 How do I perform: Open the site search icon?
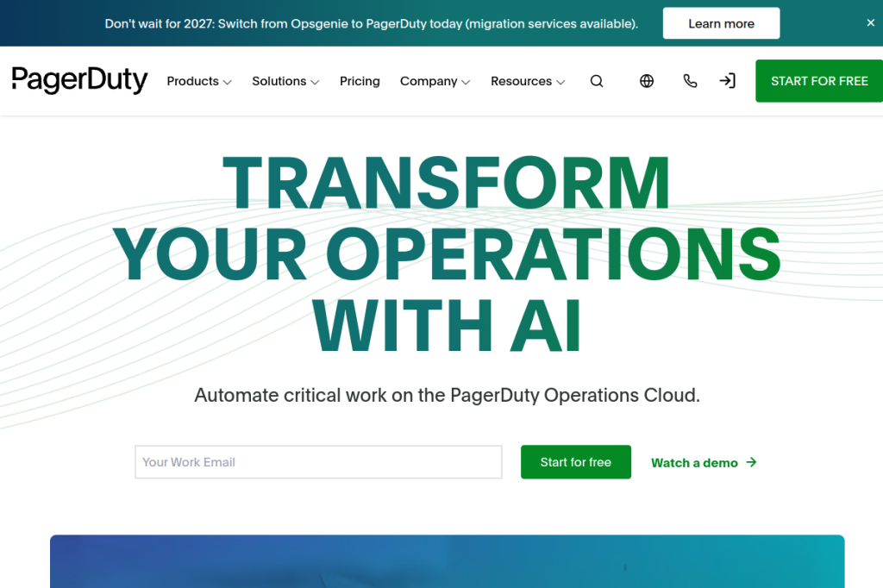pos(597,81)
